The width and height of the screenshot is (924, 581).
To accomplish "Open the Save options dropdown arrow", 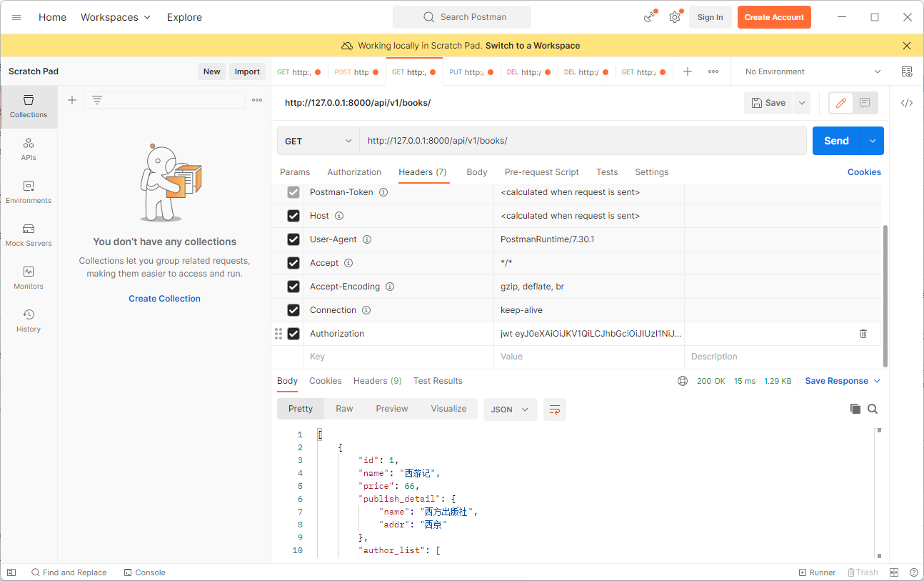I will coord(802,103).
